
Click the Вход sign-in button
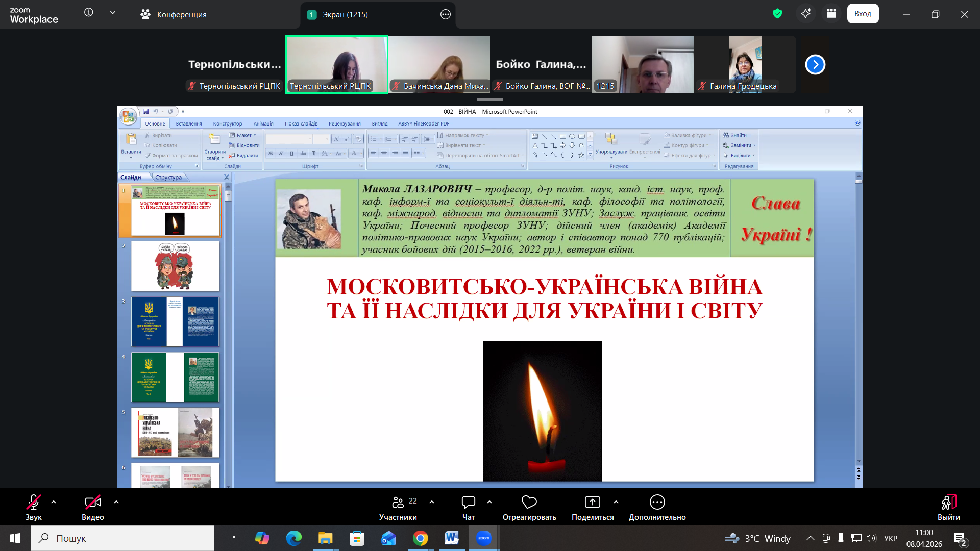(x=863, y=14)
